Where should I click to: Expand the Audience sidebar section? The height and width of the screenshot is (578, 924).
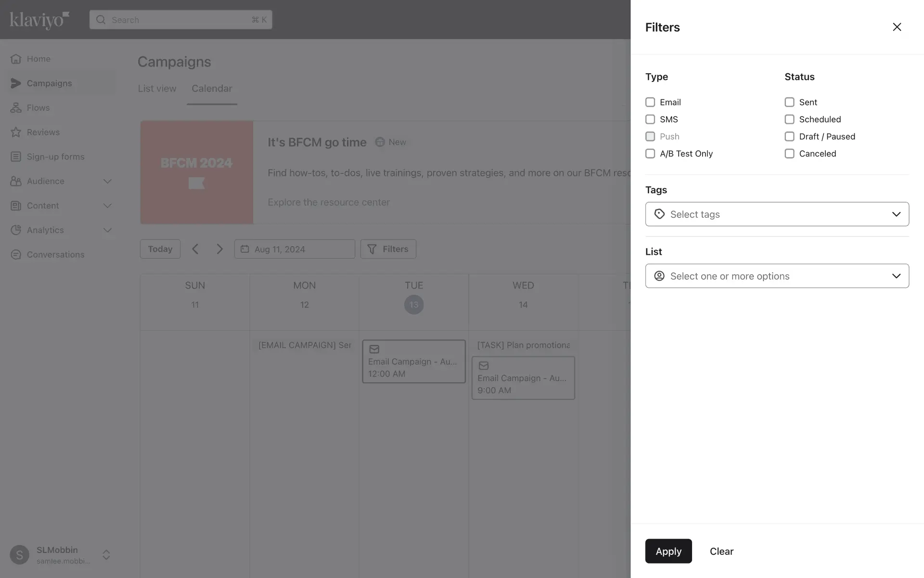[x=107, y=181]
